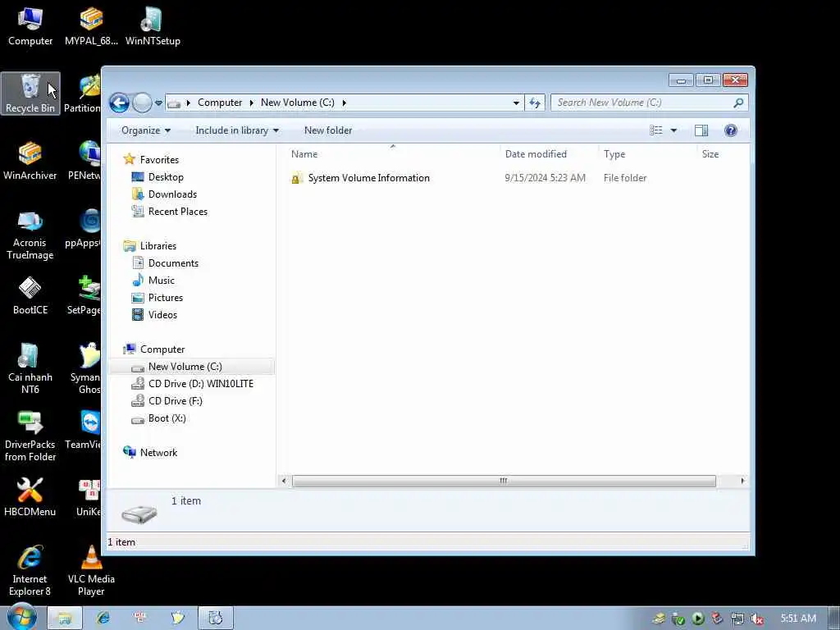Screen dimensions: 840x630
Task: Open DriverPacks from Folder icon
Action: tap(30, 436)
